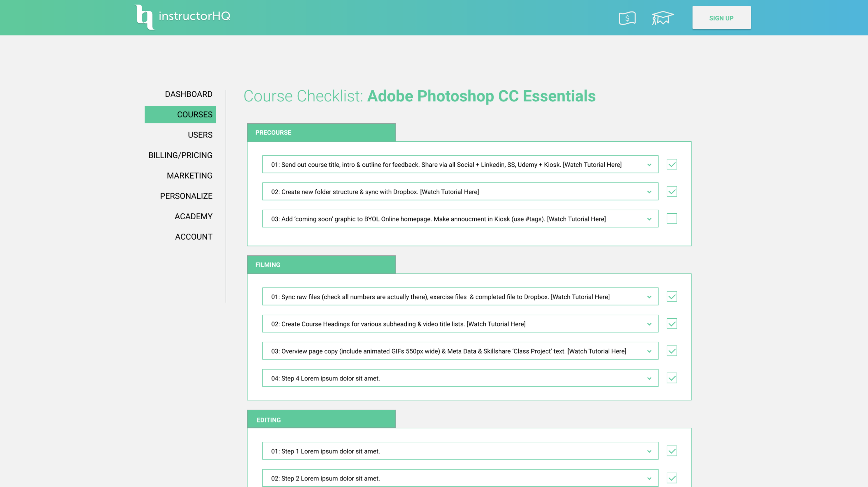Expand 'Step 2 Lorem ipsum' in Editing
The width and height of the screenshot is (868, 487).
click(650, 478)
